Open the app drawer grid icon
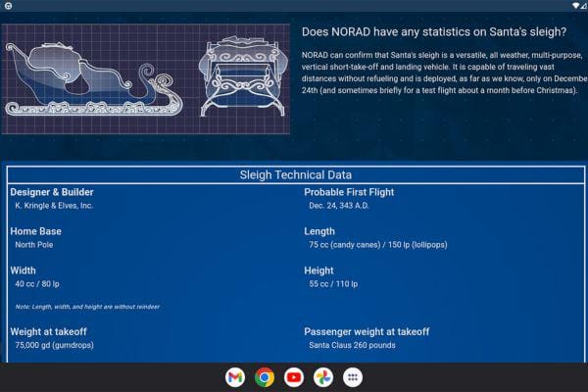The height and width of the screenshot is (392, 588). [x=353, y=377]
